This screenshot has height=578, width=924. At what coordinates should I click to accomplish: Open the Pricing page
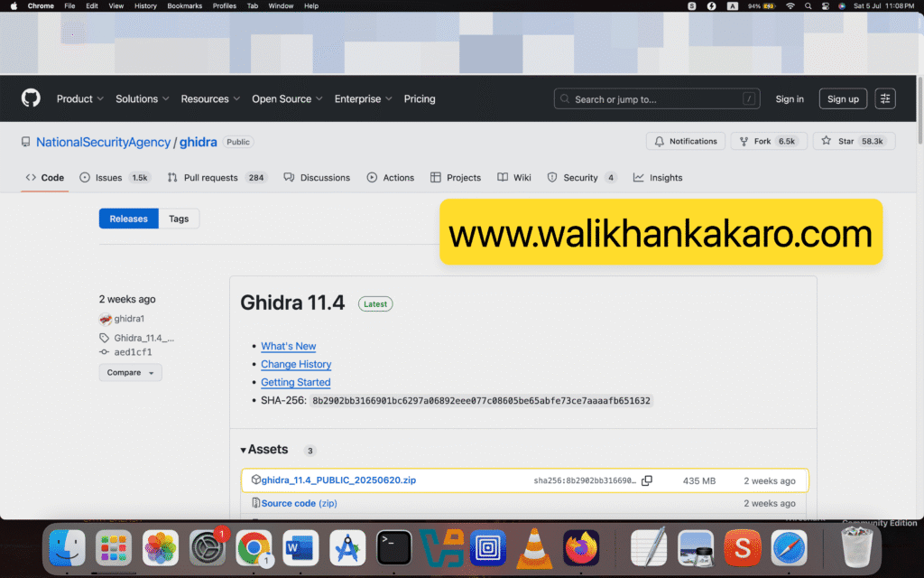point(420,99)
